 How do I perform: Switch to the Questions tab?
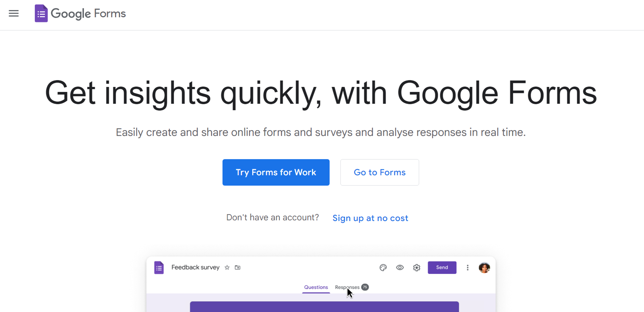click(x=315, y=287)
